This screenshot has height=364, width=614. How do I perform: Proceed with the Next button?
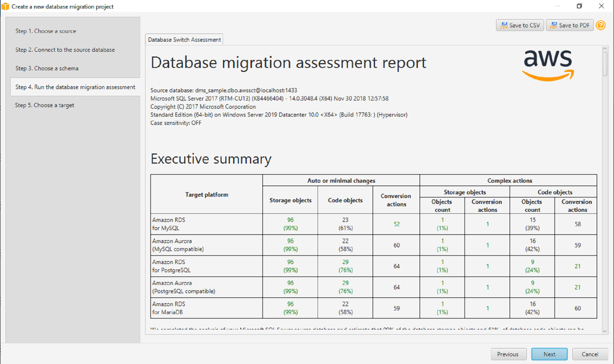coord(550,354)
